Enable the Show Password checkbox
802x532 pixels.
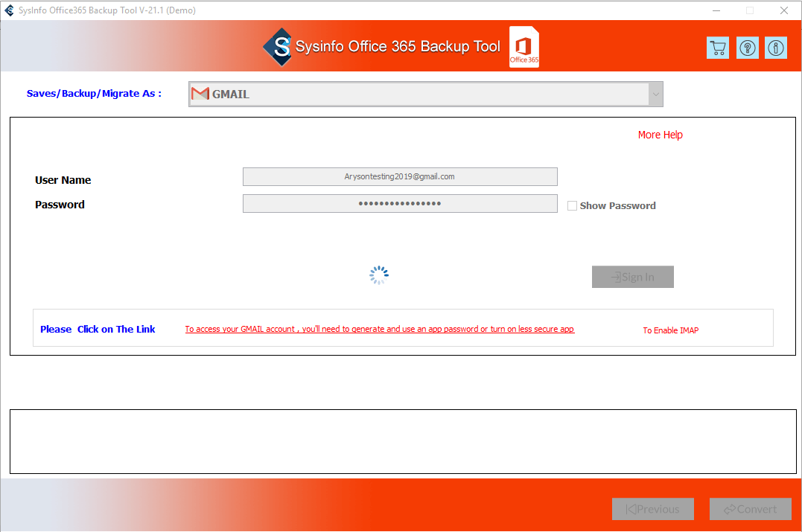pyautogui.click(x=573, y=205)
